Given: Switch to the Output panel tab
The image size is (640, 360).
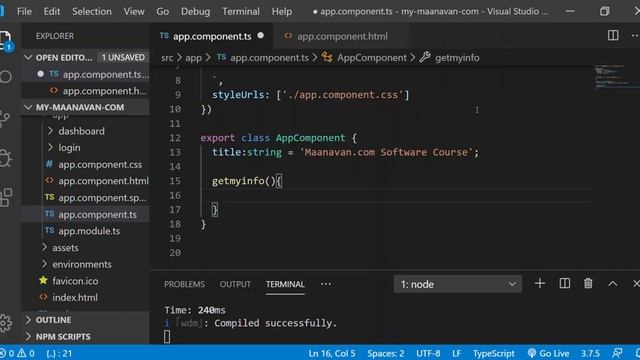Looking at the screenshot, I should [x=235, y=284].
